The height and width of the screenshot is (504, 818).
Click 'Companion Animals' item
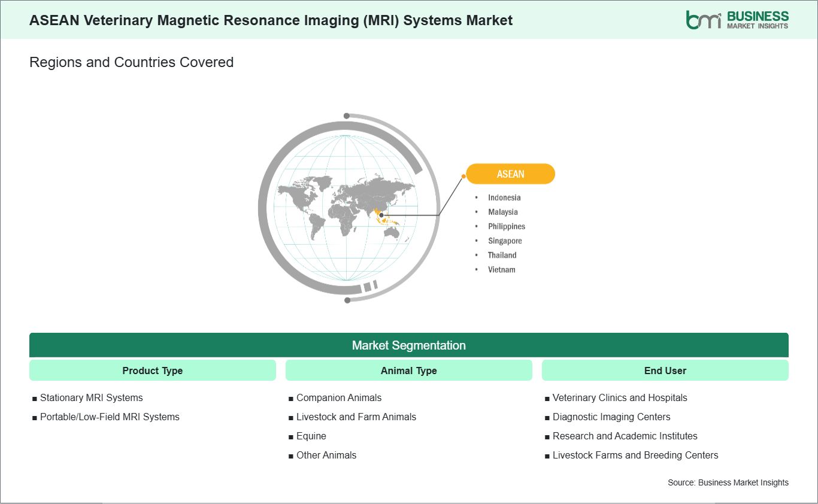click(x=339, y=397)
